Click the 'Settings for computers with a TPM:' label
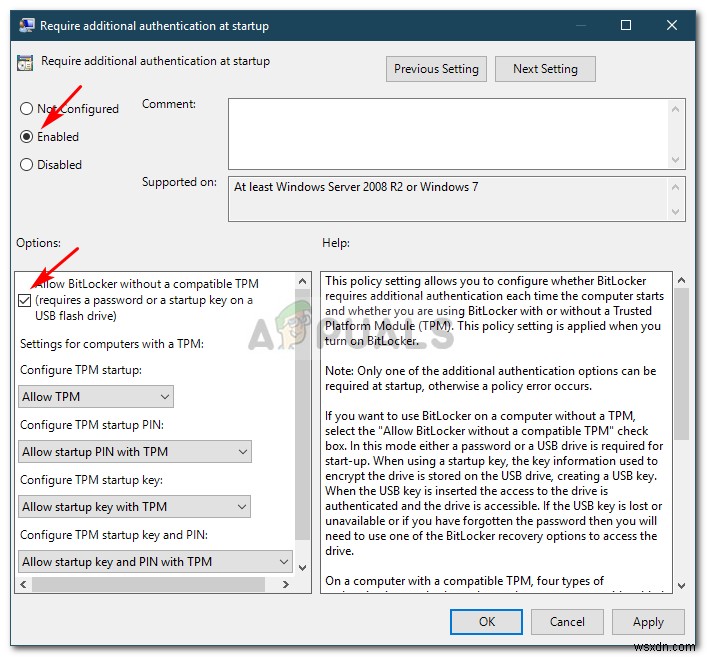 pos(112,344)
